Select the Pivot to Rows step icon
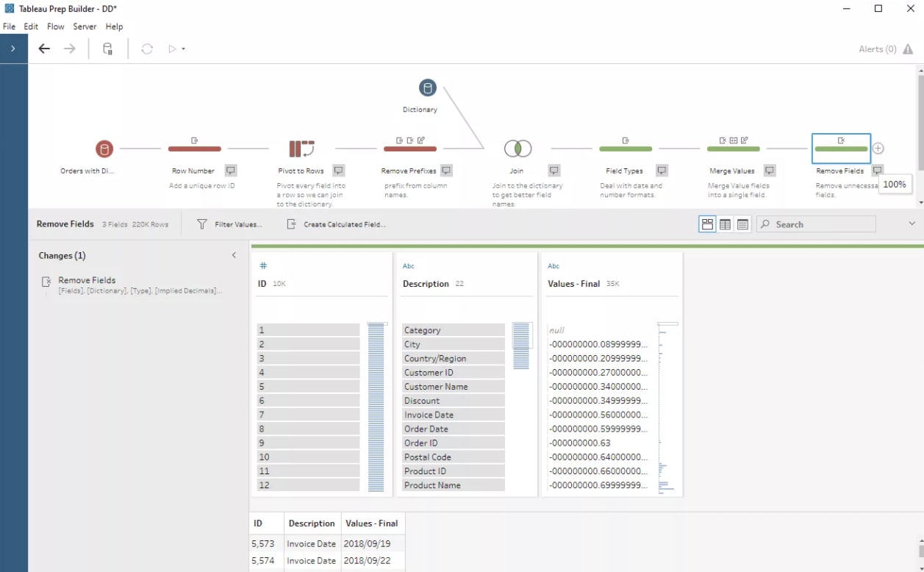This screenshot has width=924, height=572. [x=301, y=149]
